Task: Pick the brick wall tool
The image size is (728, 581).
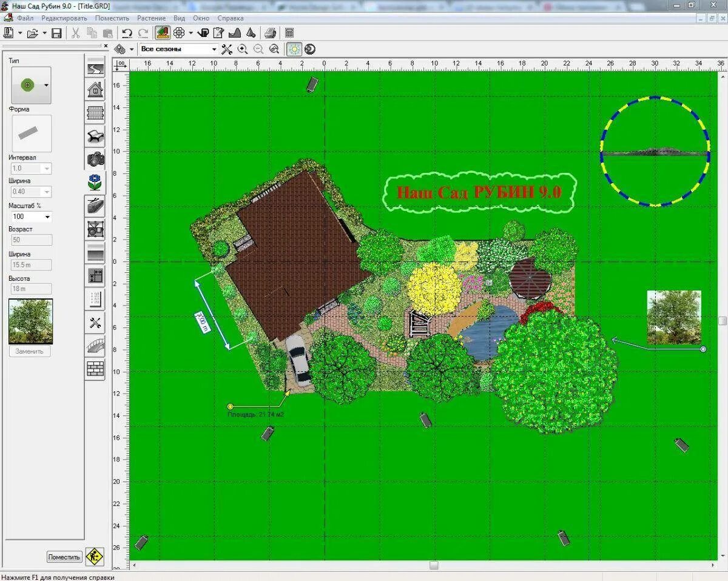Action: coord(95,369)
